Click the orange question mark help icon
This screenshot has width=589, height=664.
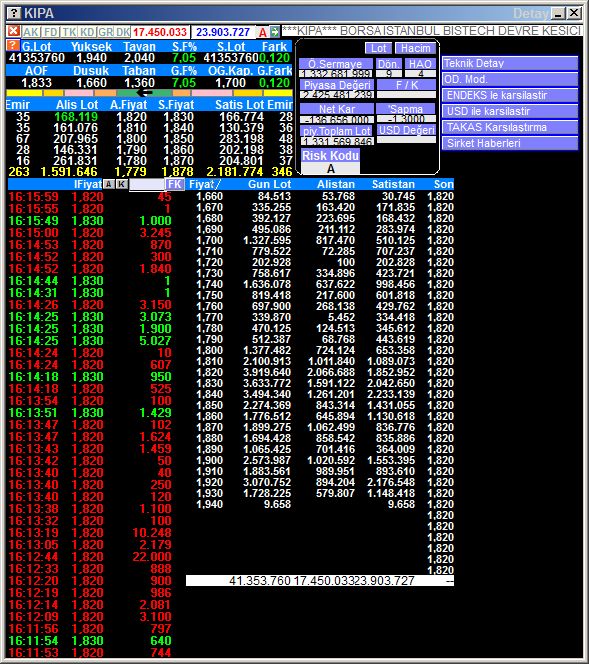14,45
